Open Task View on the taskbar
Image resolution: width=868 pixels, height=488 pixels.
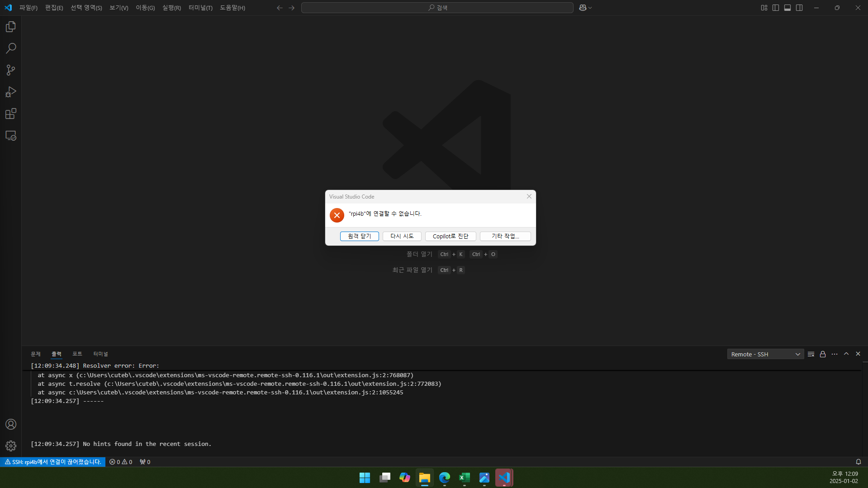(385, 478)
